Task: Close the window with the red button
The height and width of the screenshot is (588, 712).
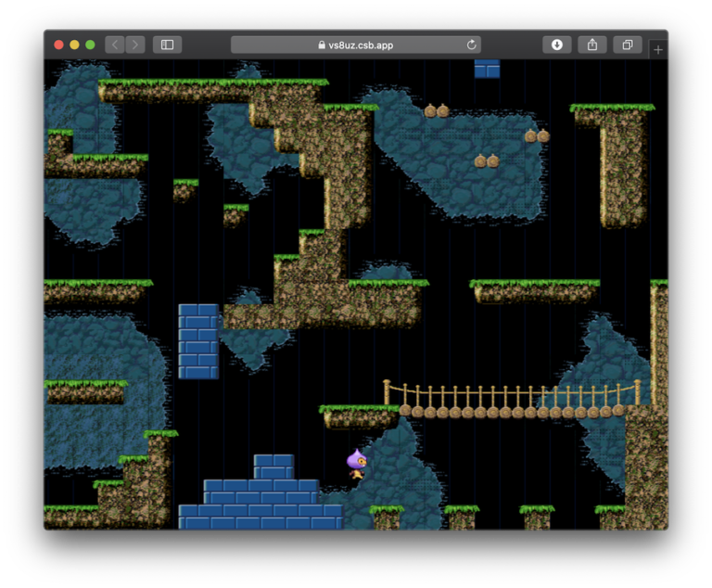Action: 58,45
